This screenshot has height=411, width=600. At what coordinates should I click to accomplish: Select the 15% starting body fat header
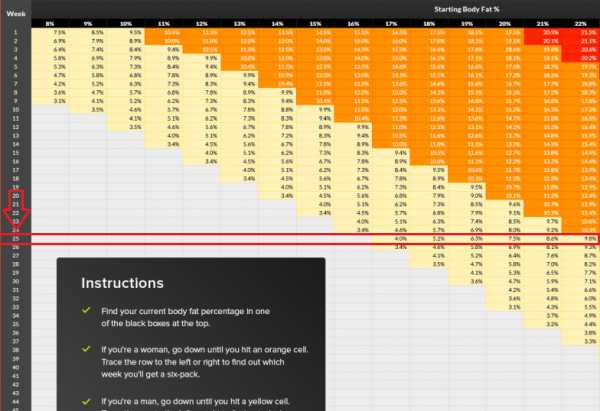[315, 24]
